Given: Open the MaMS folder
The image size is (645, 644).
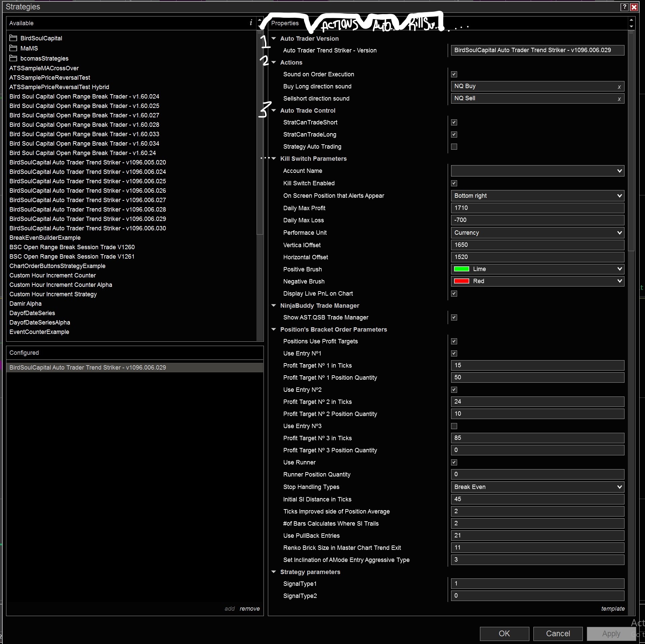Looking at the screenshot, I should (x=24, y=48).
